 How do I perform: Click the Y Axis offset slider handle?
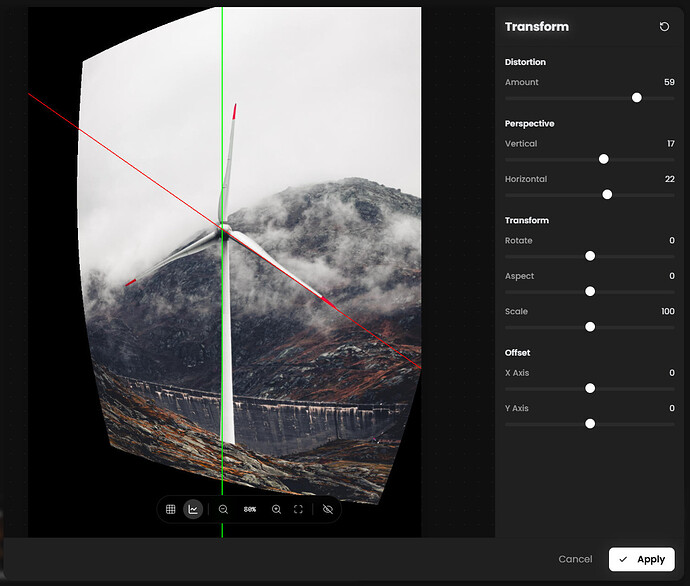(590, 424)
